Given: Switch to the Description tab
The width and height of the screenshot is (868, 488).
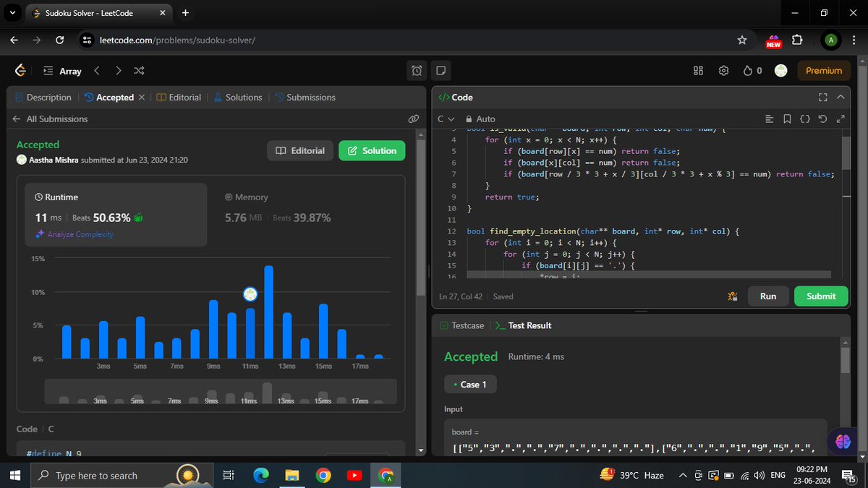Looking at the screenshot, I should [x=43, y=97].
